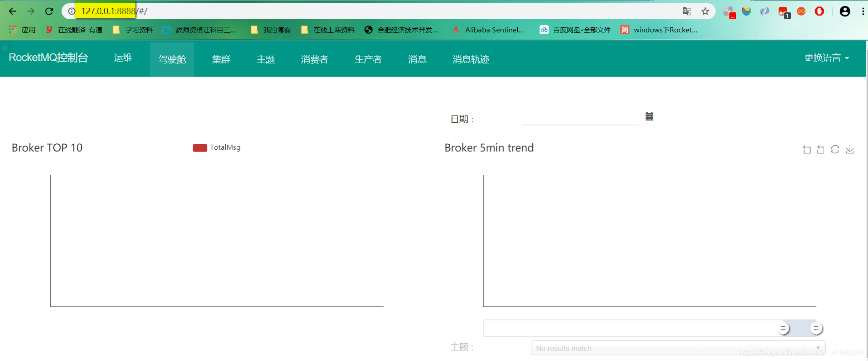Click the site info icon in address bar

72,11
